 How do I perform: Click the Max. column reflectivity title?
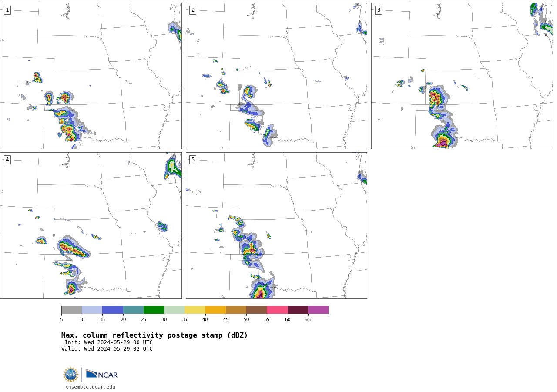(x=154, y=335)
